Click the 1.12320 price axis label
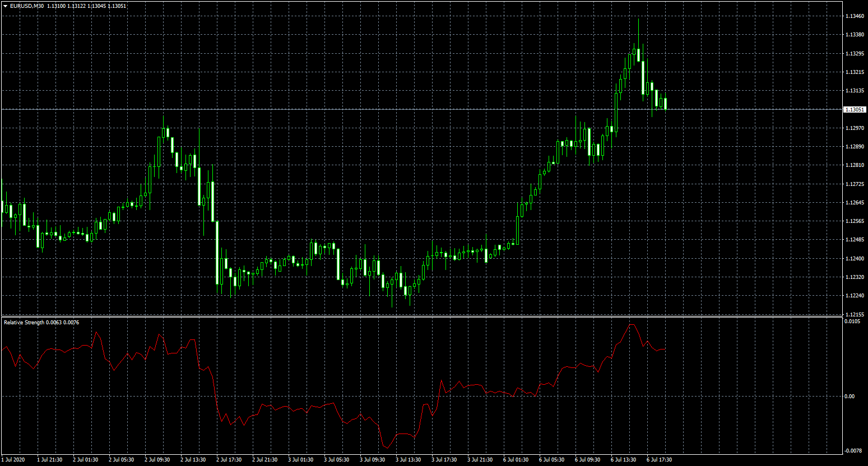 (855, 277)
